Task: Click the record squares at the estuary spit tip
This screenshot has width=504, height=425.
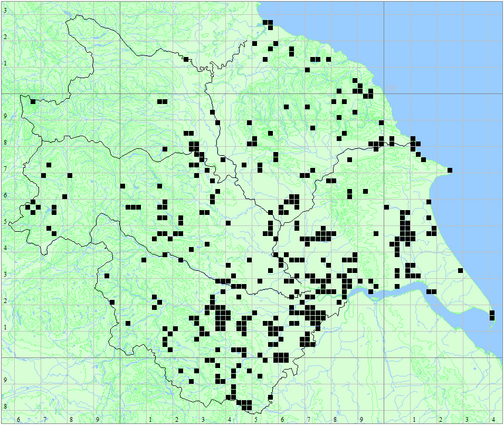Action: point(492,315)
